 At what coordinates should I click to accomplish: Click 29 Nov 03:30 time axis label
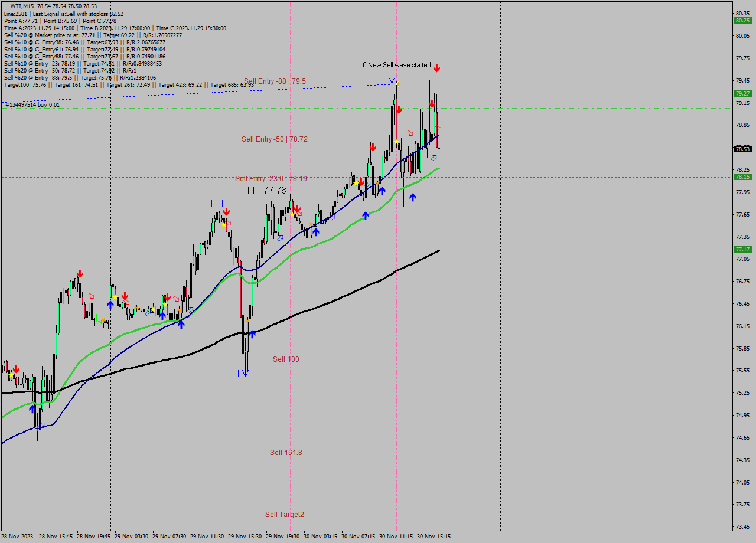(x=132, y=537)
